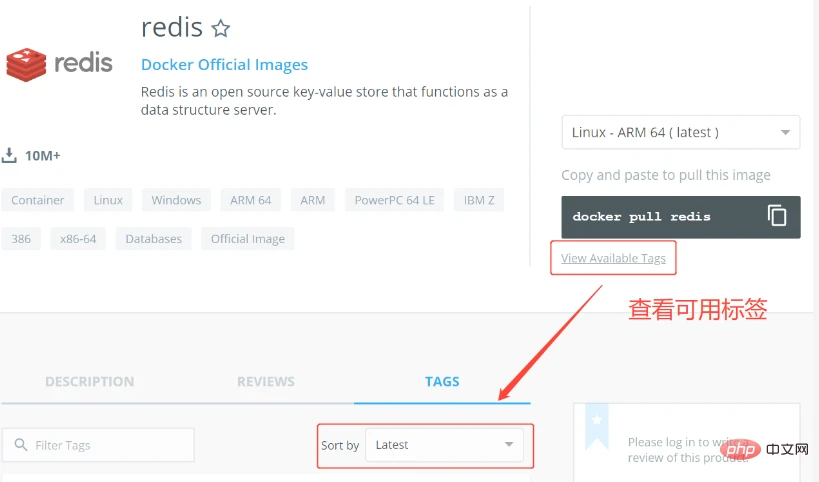The width and height of the screenshot is (819, 482).
Task: Open Docker Official Images link
Action: click(x=225, y=65)
